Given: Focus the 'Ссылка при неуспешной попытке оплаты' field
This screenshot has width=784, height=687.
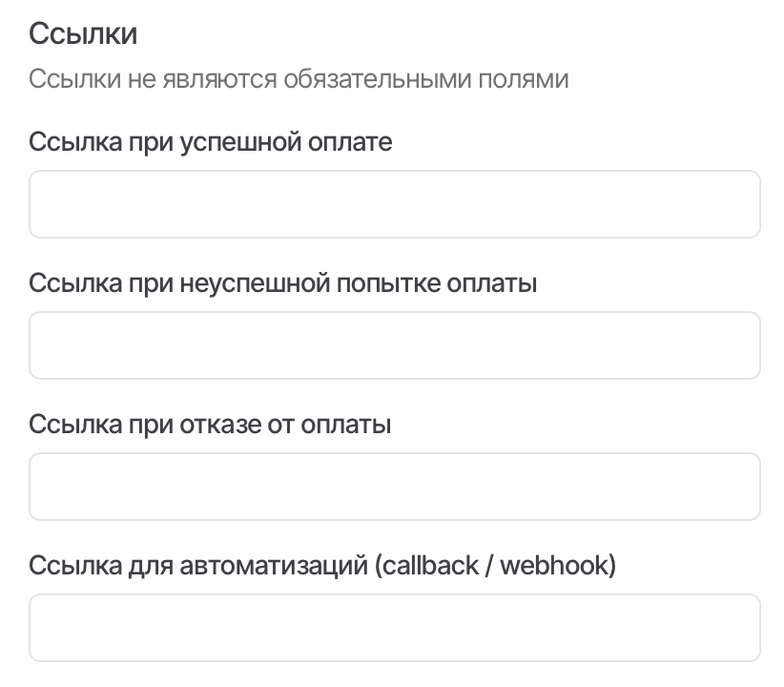Looking at the screenshot, I should tap(394, 345).
